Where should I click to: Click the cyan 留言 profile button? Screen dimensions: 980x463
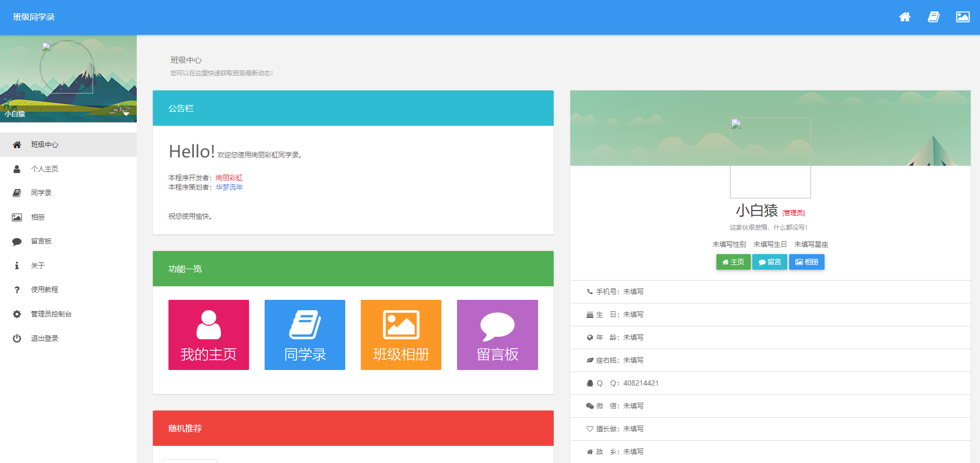tap(769, 262)
